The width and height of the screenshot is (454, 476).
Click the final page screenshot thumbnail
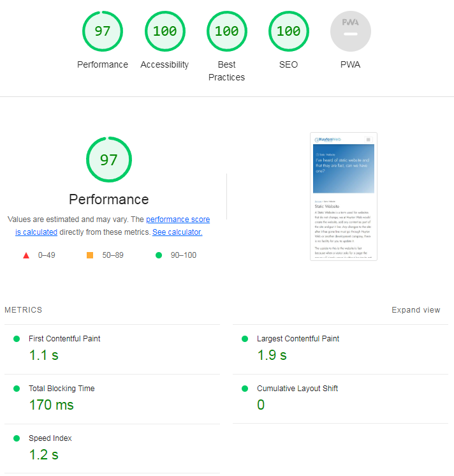pos(343,197)
